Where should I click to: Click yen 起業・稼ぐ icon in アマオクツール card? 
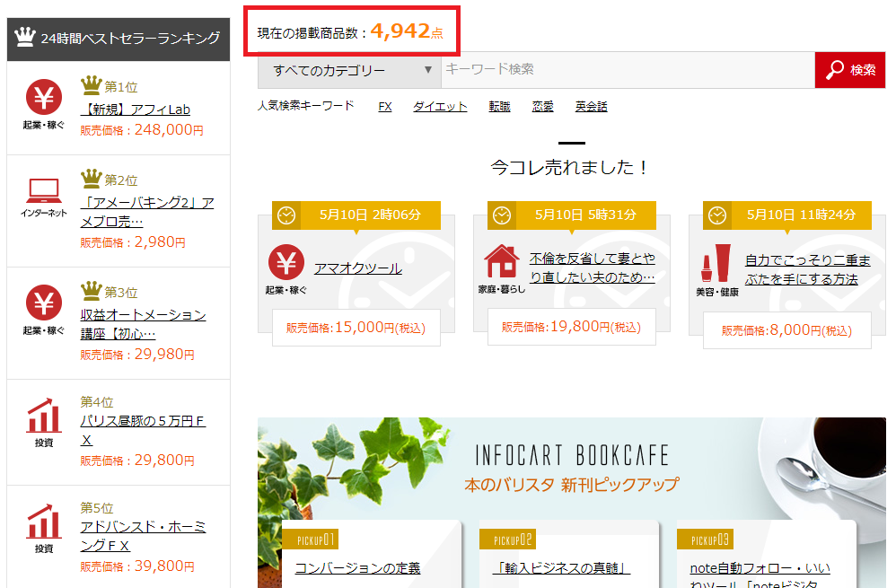(286, 262)
